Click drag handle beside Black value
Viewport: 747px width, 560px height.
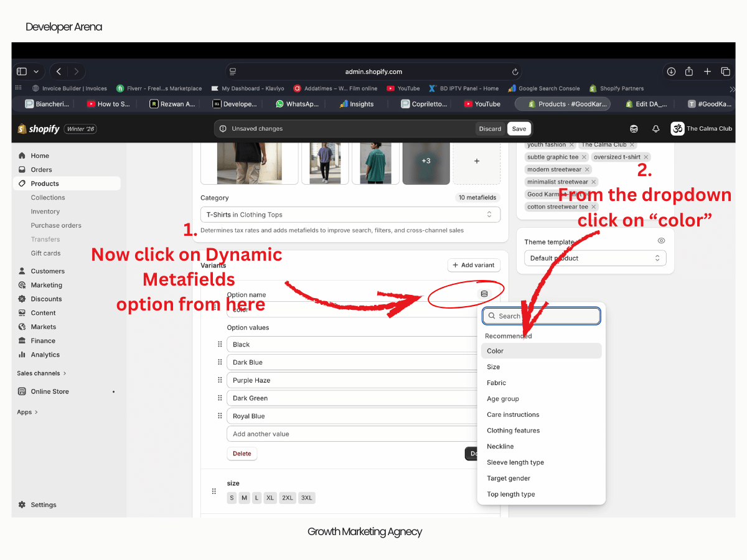tap(220, 344)
